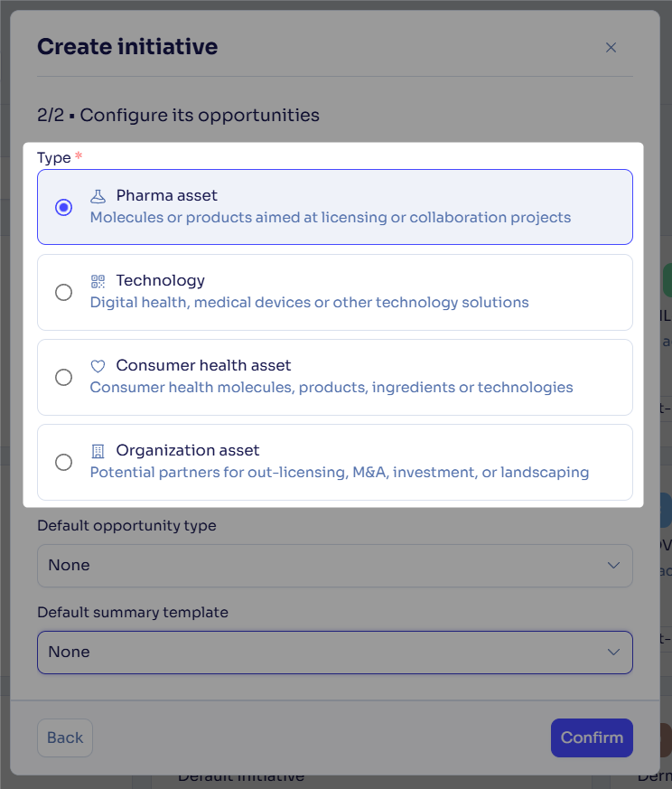The image size is (672, 789).
Task: Click the flask icon beside Pharma asset
Action: point(98,196)
